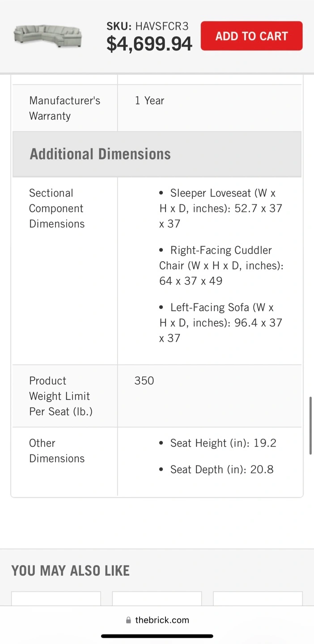The height and width of the screenshot is (644, 314).
Task: Click the YOU MAY ALSO LIKE heading
Action: [x=71, y=571]
